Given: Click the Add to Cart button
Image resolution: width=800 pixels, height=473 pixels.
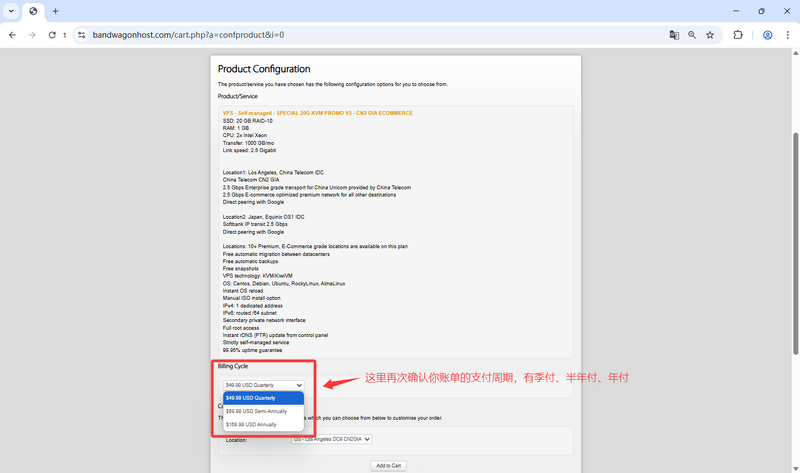Looking at the screenshot, I should (388, 466).
